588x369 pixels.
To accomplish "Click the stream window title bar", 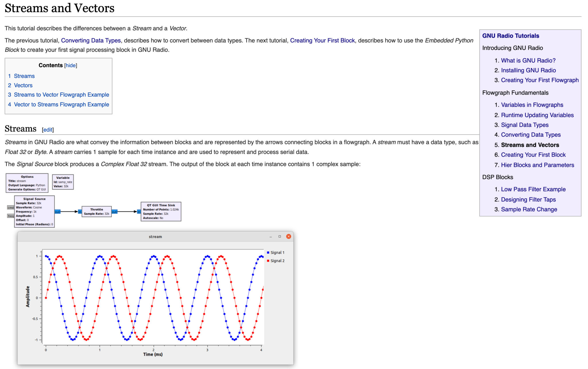I will click(x=155, y=236).
